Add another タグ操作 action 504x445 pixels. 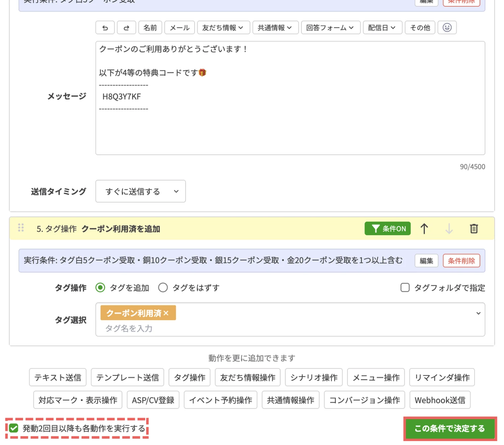point(190,377)
